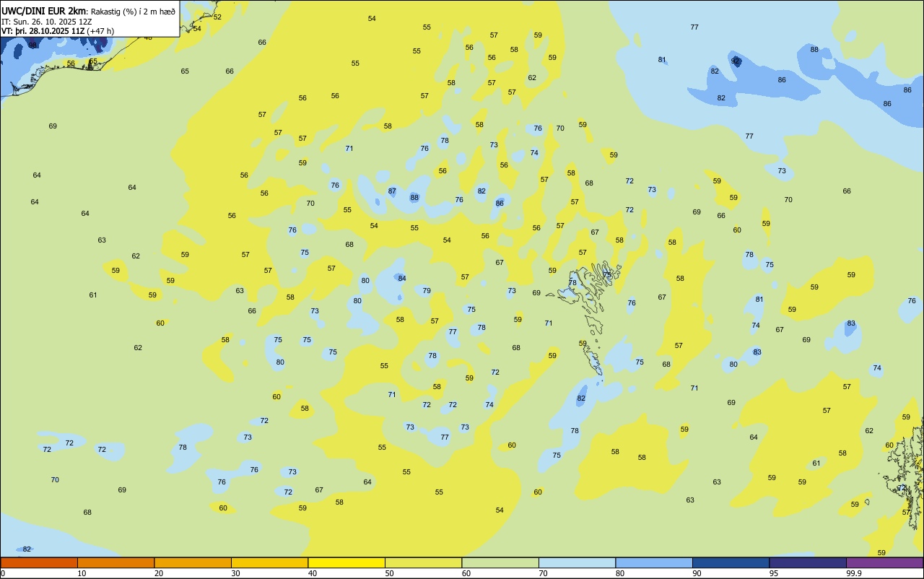Click the humidity value 84 on the map
Image resolution: width=924 pixels, height=579 pixels.
pyautogui.click(x=402, y=279)
